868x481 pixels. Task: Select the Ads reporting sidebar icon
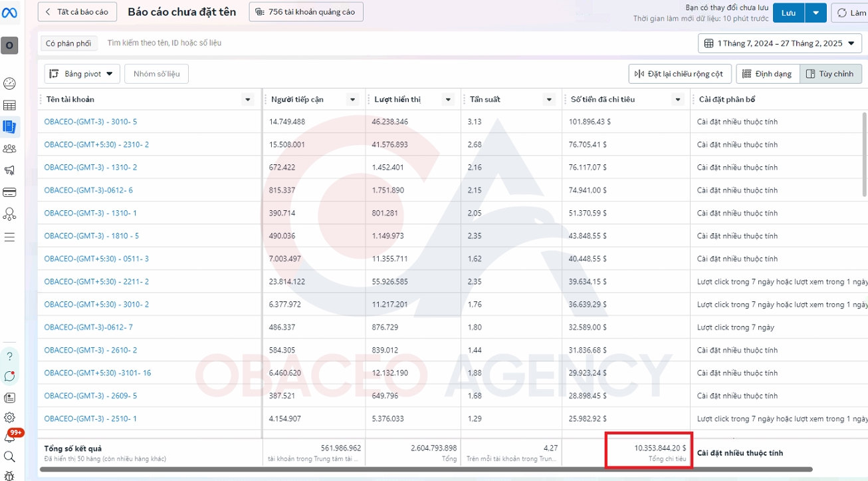click(9, 126)
